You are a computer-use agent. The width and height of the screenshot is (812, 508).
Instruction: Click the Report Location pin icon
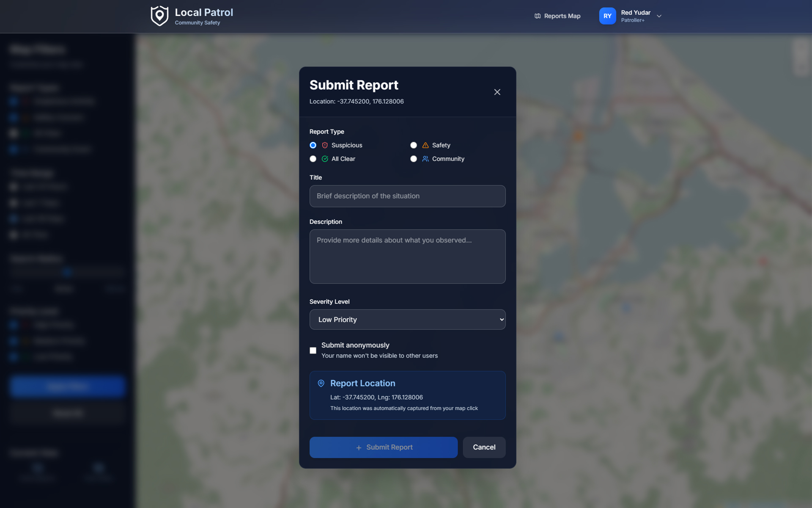click(x=321, y=383)
